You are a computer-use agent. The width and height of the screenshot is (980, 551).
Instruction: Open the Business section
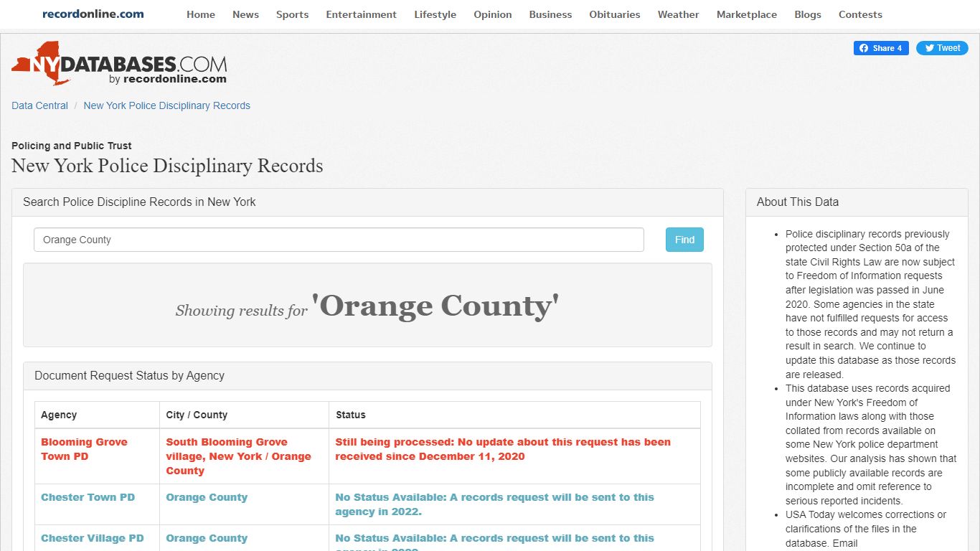tap(550, 14)
